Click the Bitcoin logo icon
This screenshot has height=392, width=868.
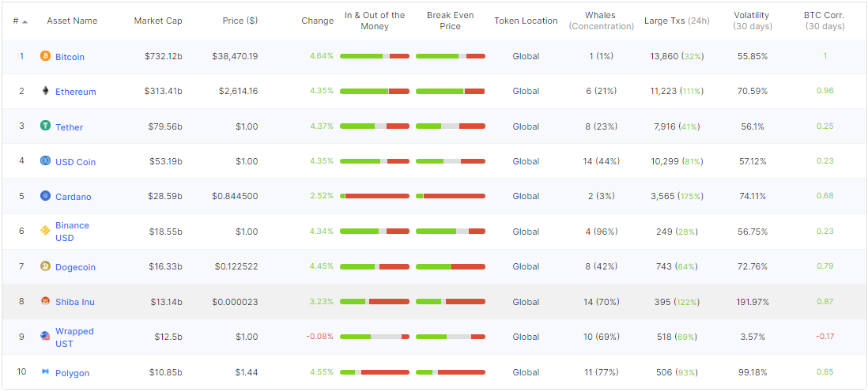coord(45,56)
